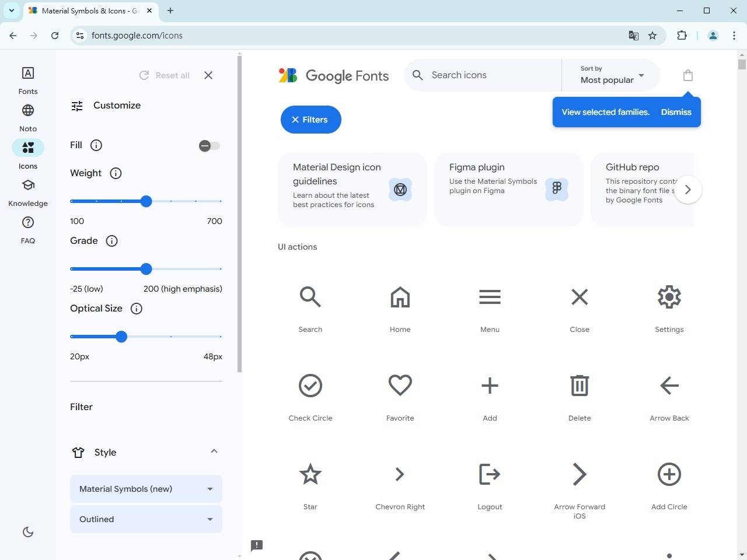Pick the Menu hamburger icon
The height and width of the screenshot is (560, 747).
[490, 297]
